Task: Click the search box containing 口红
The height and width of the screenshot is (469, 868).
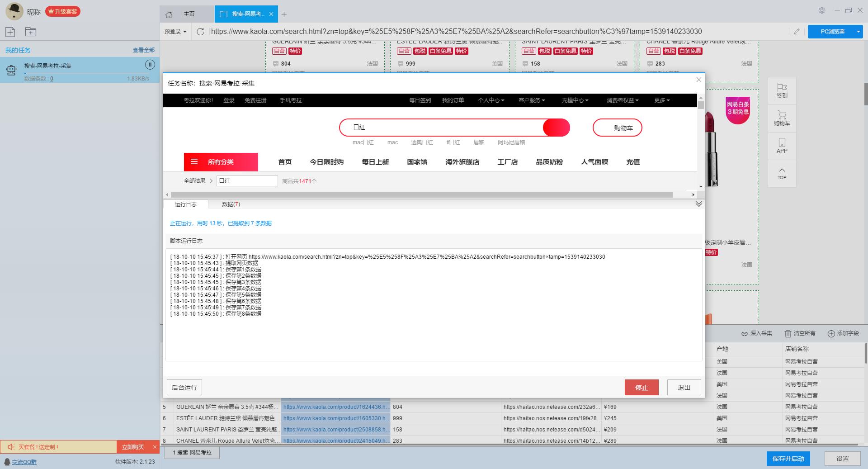Action: coord(442,128)
